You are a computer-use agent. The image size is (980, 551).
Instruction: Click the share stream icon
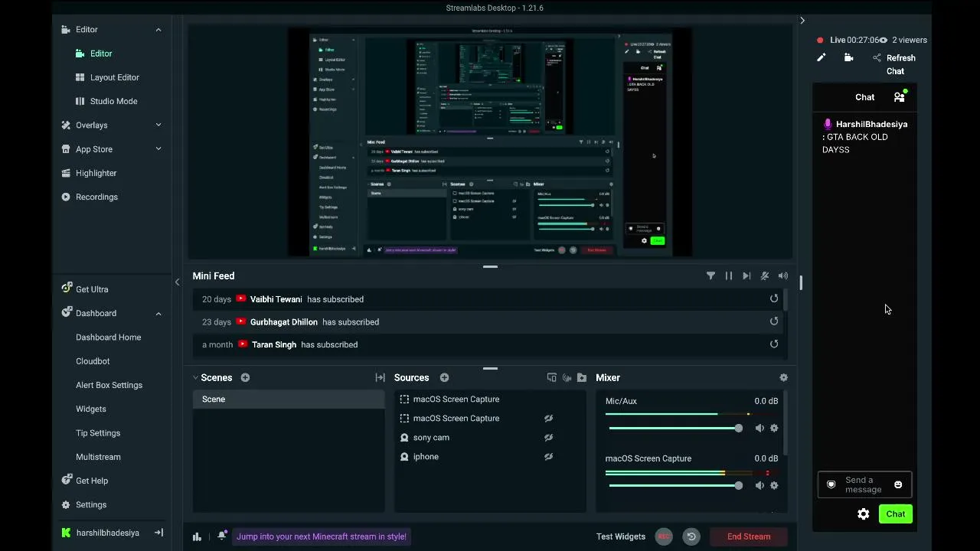tap(877, 57)
